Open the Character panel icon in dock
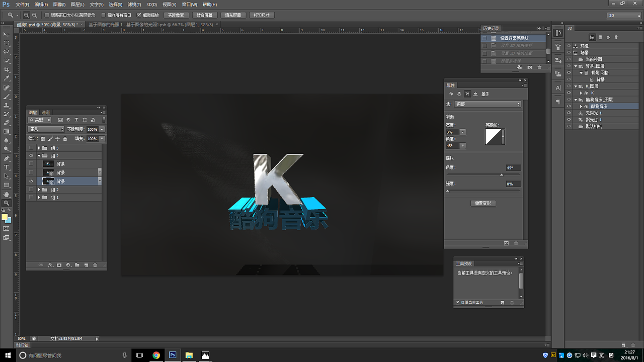This screenshot has width=644, height=362. [558, 88]
